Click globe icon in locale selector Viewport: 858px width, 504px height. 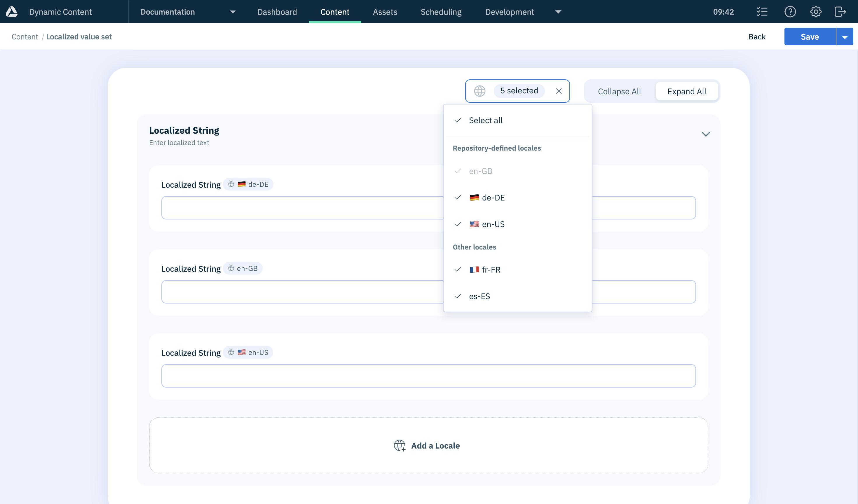click(x=480, y=91)
